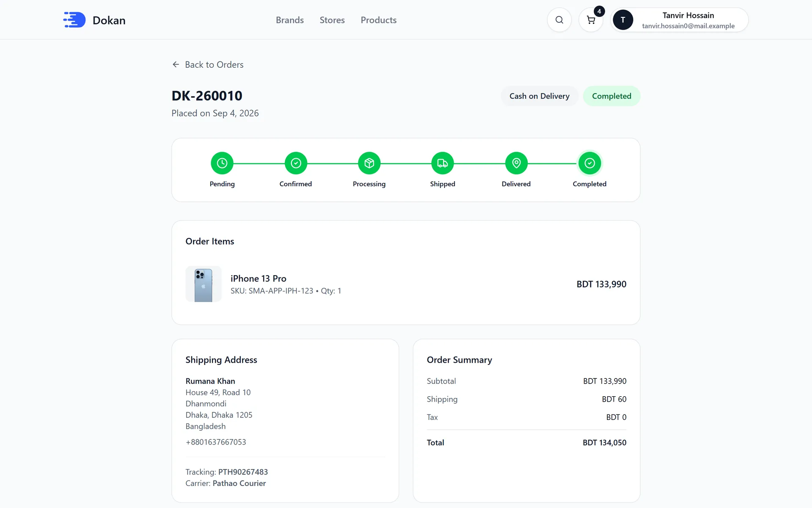Screen dimensions: 812x508
Task: Click Subtotal value in Order Summary
Action: [605, 381]
